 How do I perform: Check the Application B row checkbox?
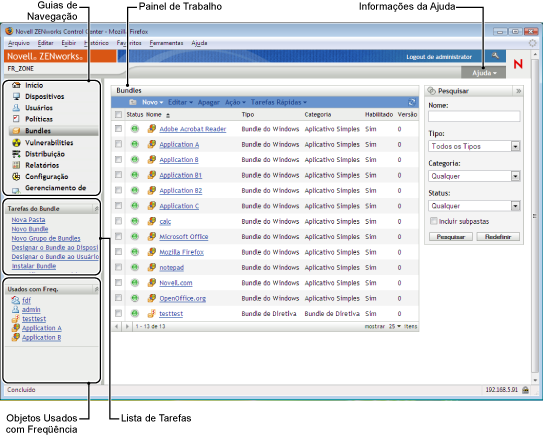click(x=118, y=159)
